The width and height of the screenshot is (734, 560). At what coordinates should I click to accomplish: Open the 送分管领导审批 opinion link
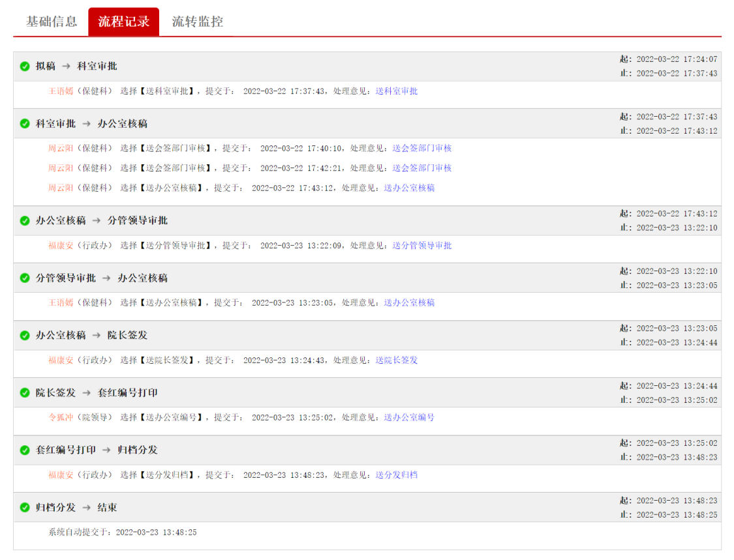[x=422, y=246]
